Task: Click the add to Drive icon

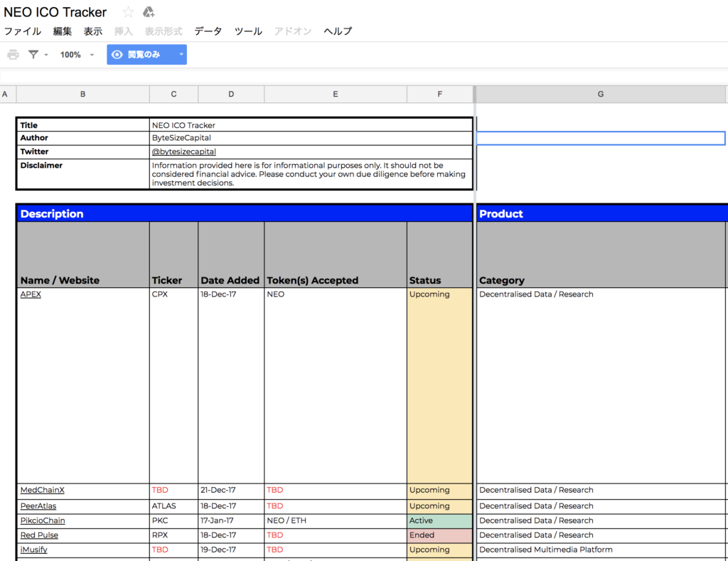Action: (149, 12)
